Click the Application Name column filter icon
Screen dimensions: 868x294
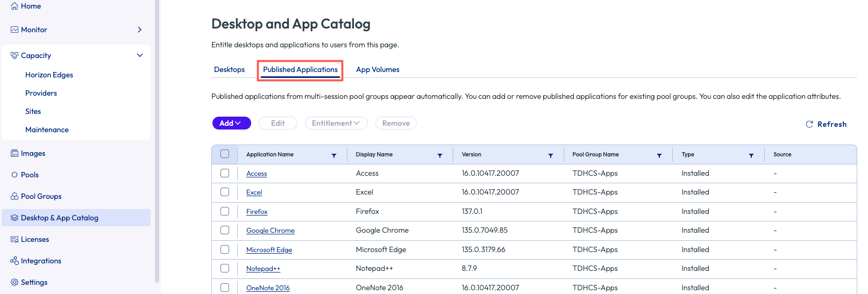pyautogui.click(x=334, y=155)
